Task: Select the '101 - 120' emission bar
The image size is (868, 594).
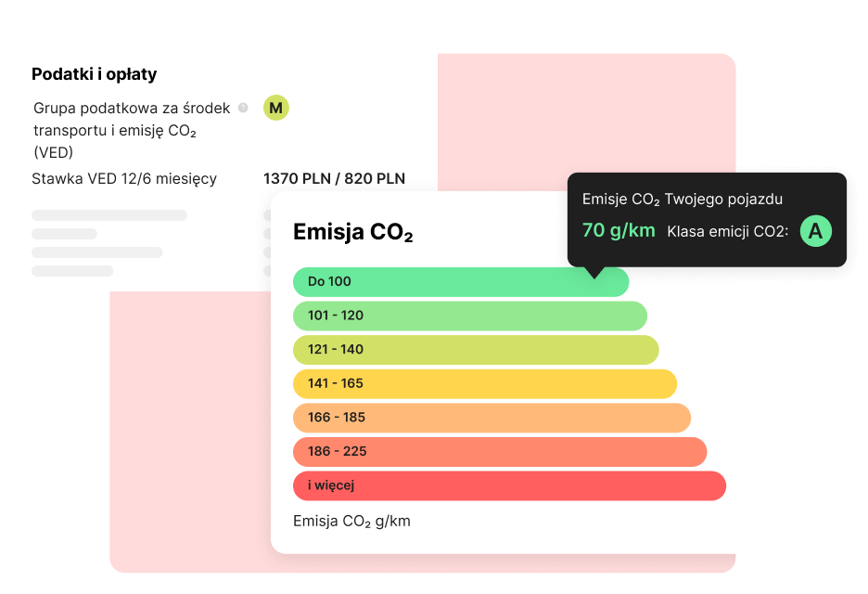Action: coord(469,316)
